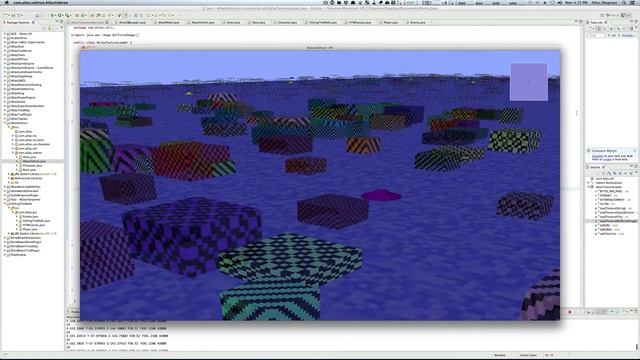Click the purple saucer in the game view
640x360 pixels.
(x=382, y=195)
